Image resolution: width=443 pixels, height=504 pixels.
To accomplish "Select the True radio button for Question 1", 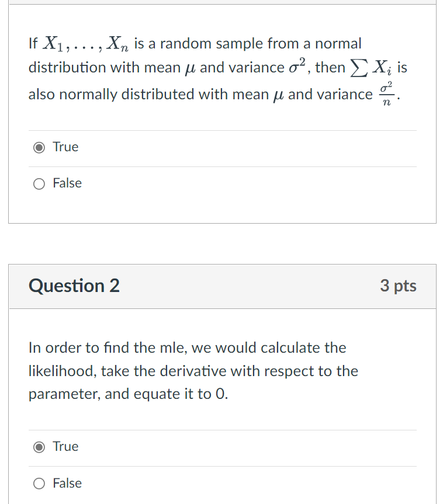I will click(39, 147).
